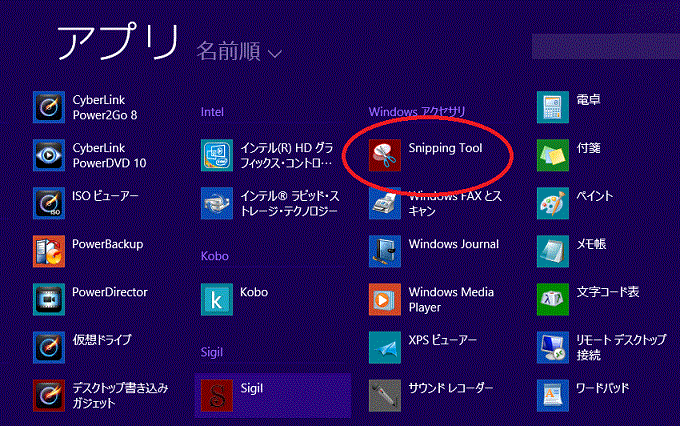Open 文字コード表 icon
The image size is (680, 426).
(552, 300)
